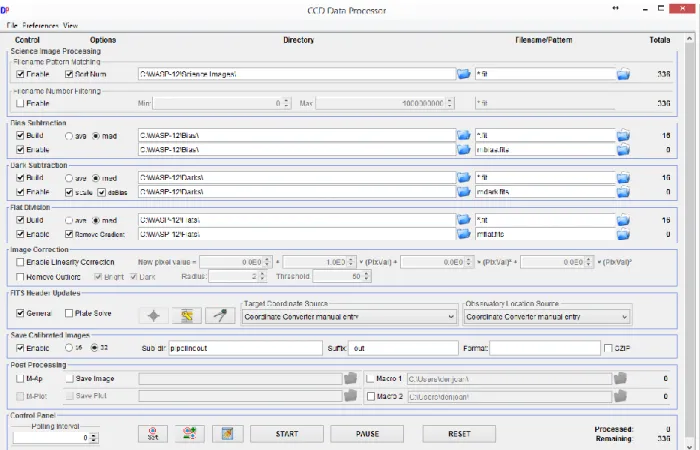Browse for Flat Build directory folder
This screenshot has height=450, width=700.
pyautogui.click(x=464, y=220)
